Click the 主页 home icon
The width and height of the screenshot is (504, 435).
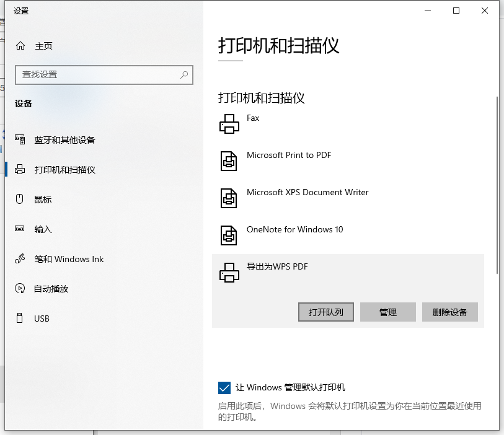click(20, 45)
